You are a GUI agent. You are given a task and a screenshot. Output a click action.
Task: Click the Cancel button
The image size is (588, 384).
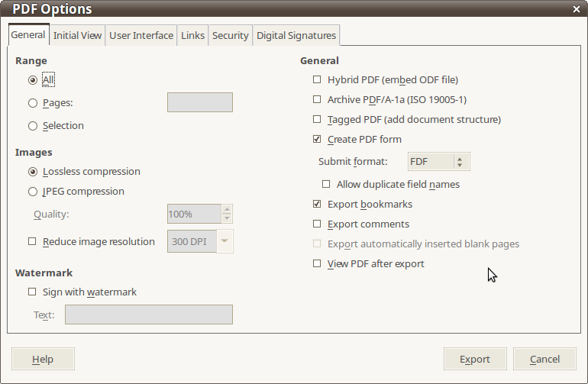(x=544, y=359)
